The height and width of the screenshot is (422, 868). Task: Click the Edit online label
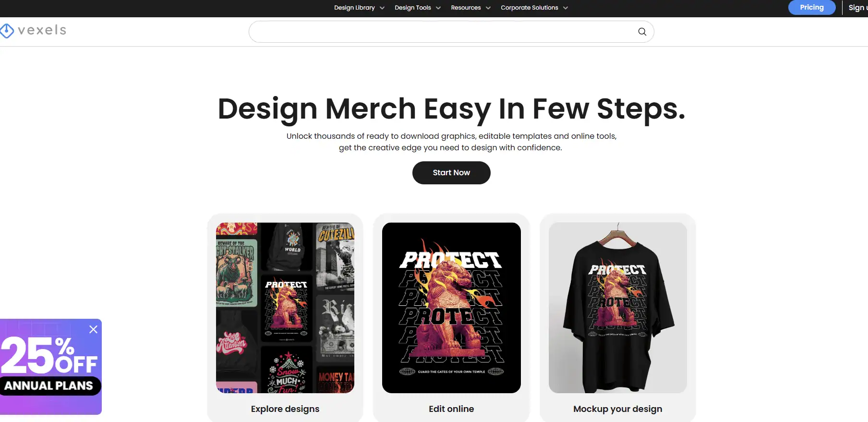point(451,409)
